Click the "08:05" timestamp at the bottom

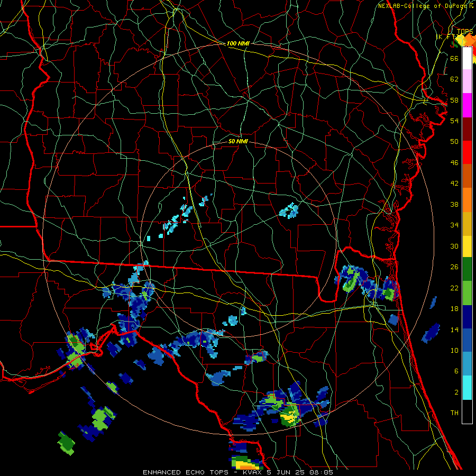pyautogui.click(x=321, y=472)
